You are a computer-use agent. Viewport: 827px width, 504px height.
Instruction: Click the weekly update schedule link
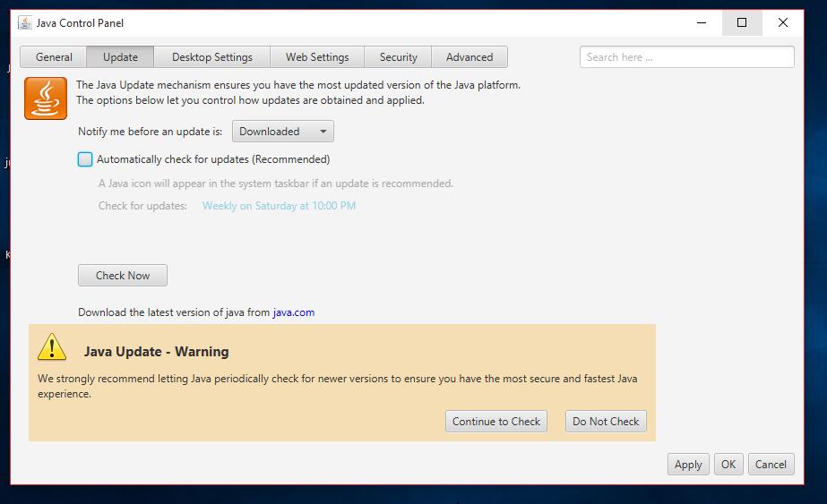(279, 206)
